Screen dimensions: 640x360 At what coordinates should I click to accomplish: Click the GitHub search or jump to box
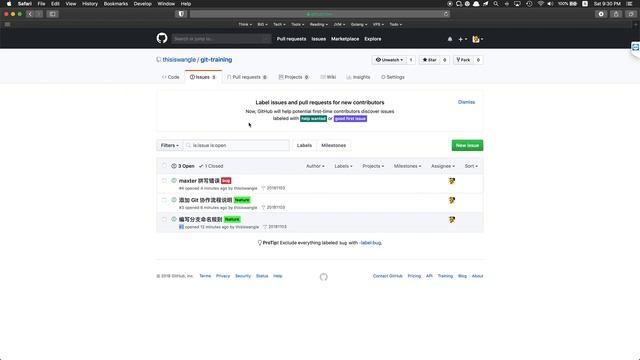[x=221, y=39]
